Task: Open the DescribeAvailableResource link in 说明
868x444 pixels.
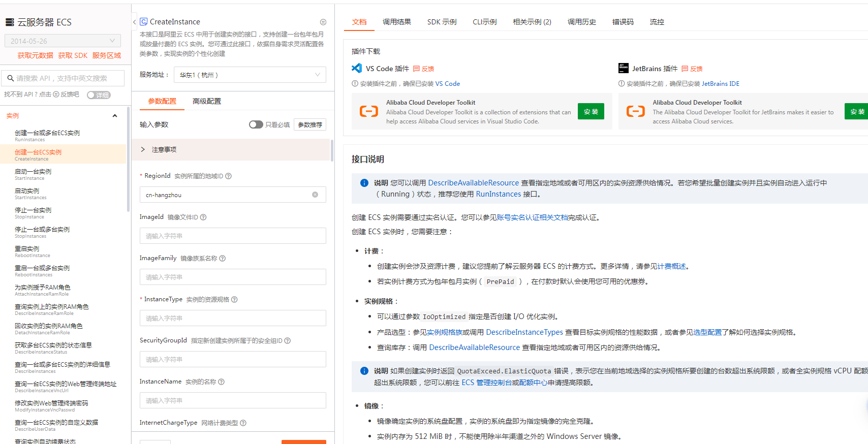Action: pos(474,183)
